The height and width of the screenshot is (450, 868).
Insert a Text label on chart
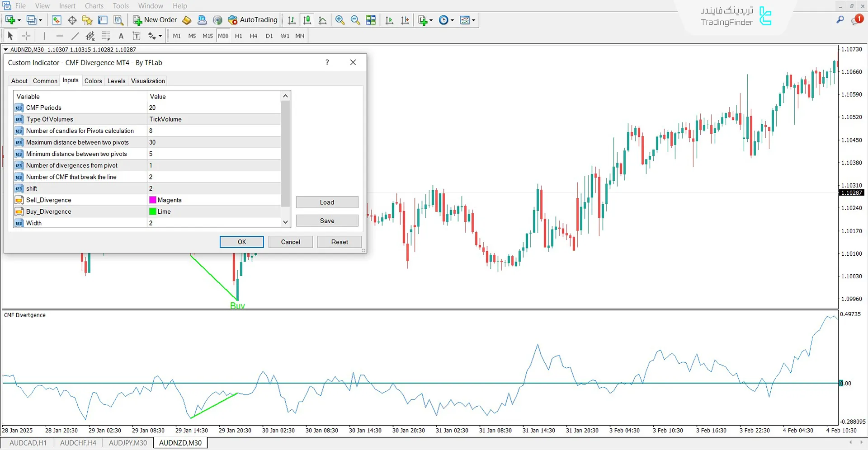121,36
